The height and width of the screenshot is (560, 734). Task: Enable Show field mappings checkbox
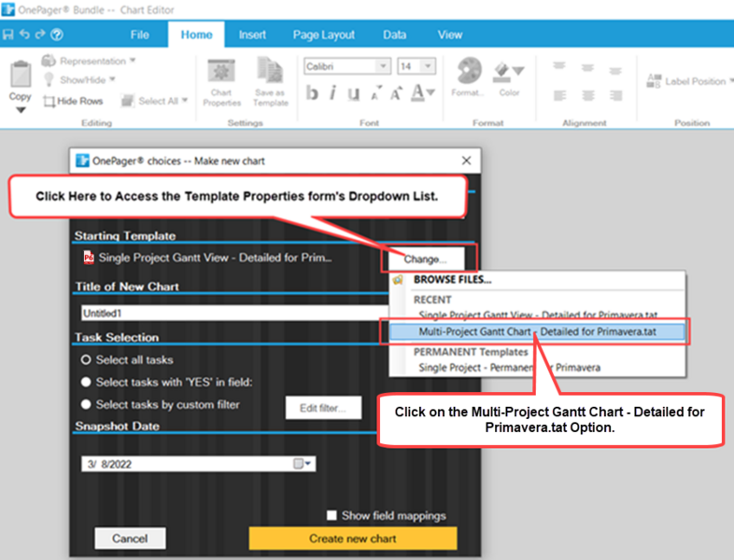point(332,515)
